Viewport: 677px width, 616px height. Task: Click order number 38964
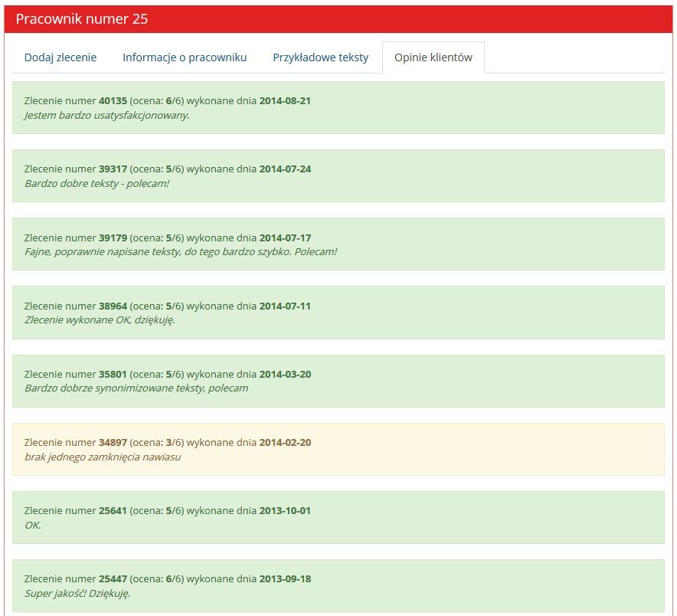113,306
